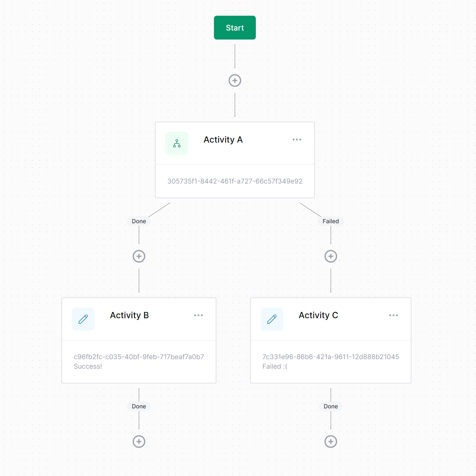Viewport: 476px width, 476px height.
Task: Click the Activity A branch icon
Action: point(177,143)
